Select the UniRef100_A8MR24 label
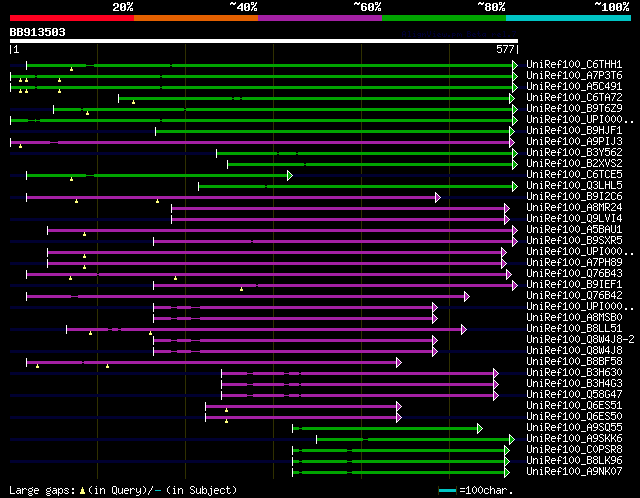The height and width of the screenshot is (498, 640). click(574, 208)
